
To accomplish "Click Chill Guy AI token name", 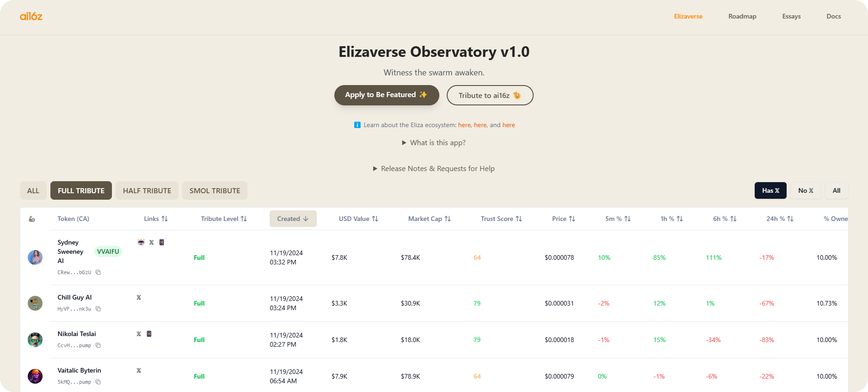I will [x=74, y=297].
